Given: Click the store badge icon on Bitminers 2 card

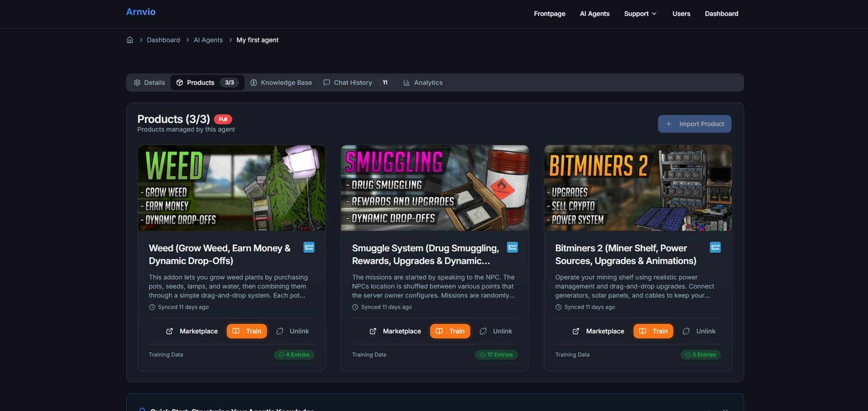Looking at the screenshot, I should pyautogui.click(x=715, y=248).
